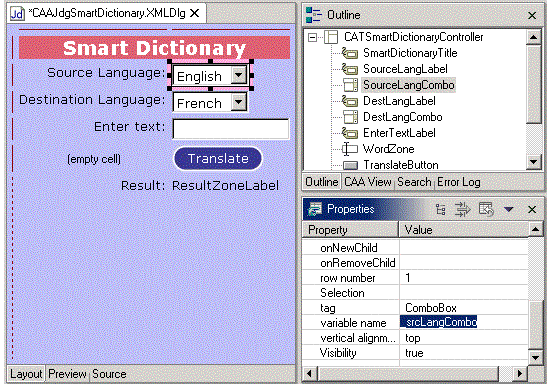Click the SmartDictionaryTitle label icon
547x384 pixels.
coord(350,53)
